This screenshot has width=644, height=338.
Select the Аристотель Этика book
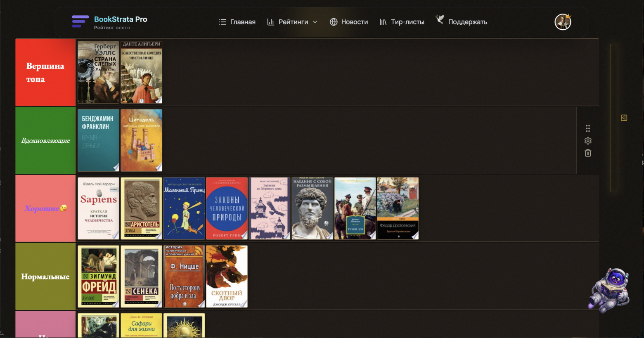[141, 208]
